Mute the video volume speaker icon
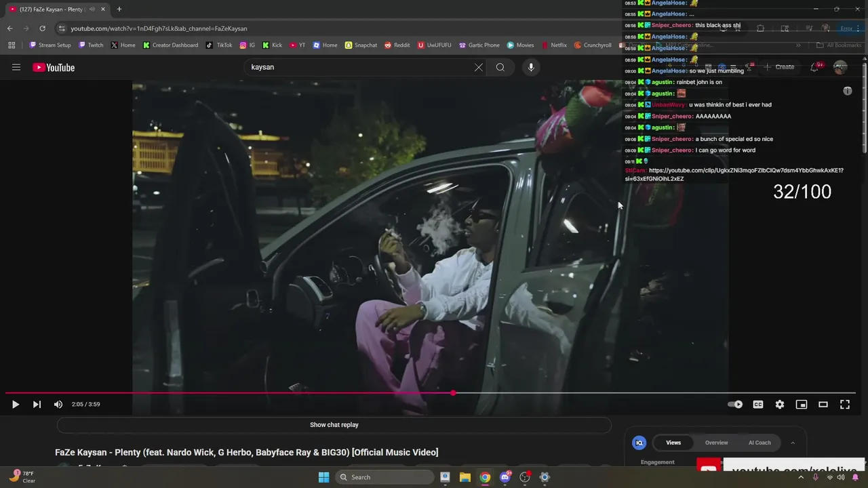 pyautogui.click(x=58, y=405)
